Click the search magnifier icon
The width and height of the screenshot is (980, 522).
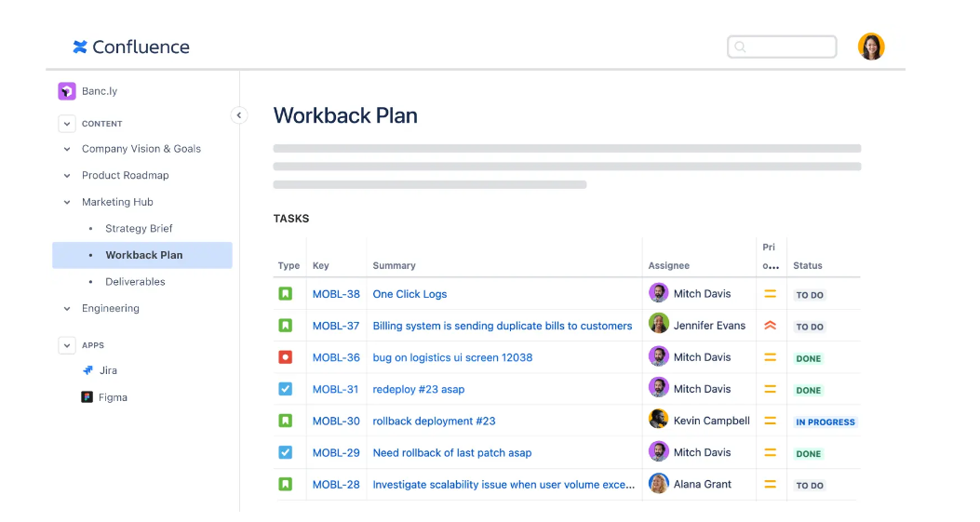pyautogui.click(x=740, y=47)
